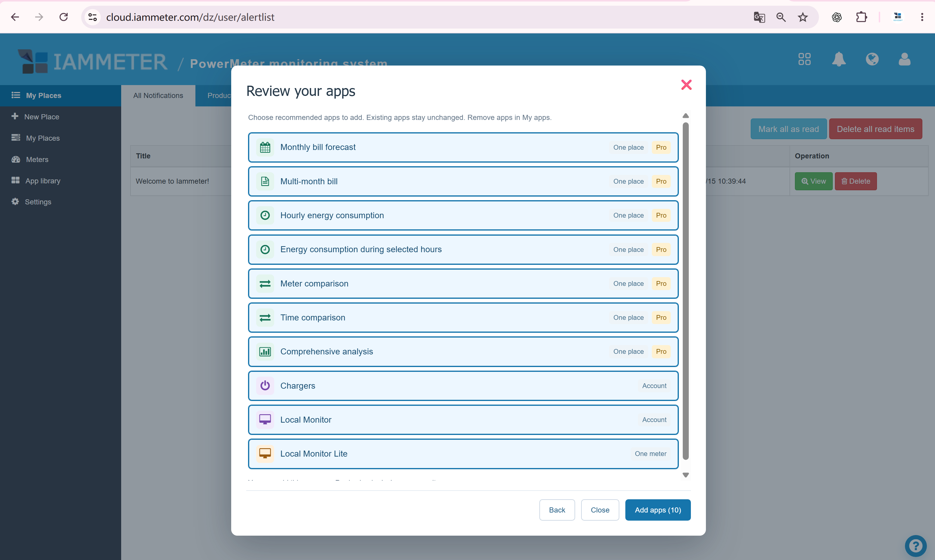Click the Back button in the dialog

pyautogui.click(x=557, y=510)
